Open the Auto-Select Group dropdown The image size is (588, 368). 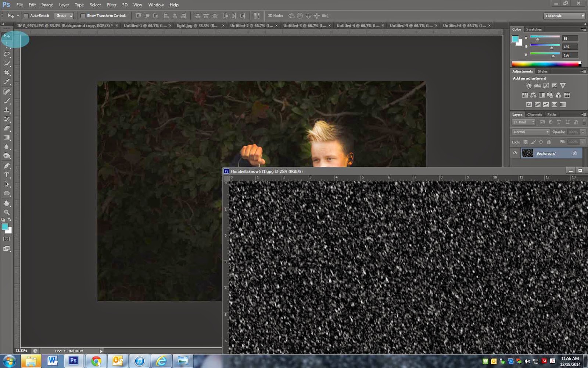(64, 16)
